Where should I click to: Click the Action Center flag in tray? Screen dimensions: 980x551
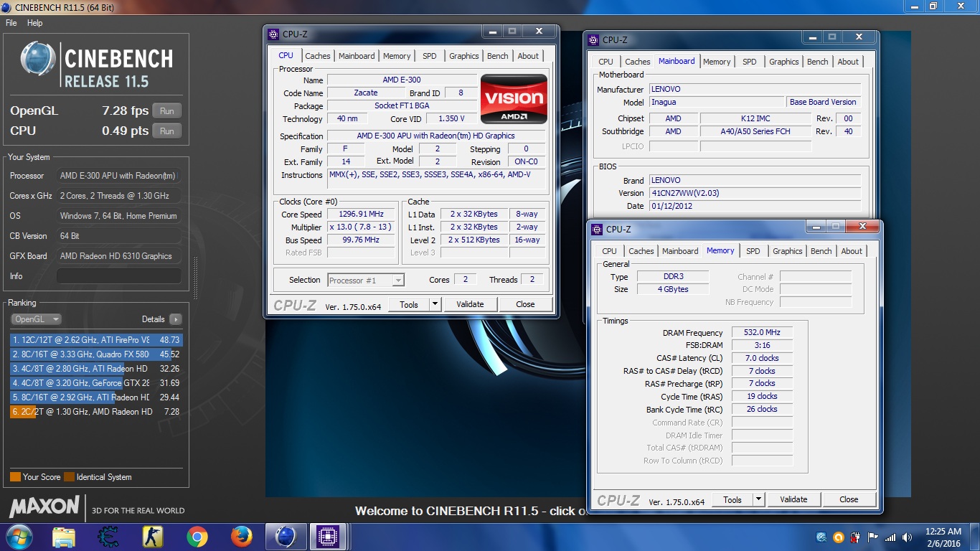click(873, 537)
